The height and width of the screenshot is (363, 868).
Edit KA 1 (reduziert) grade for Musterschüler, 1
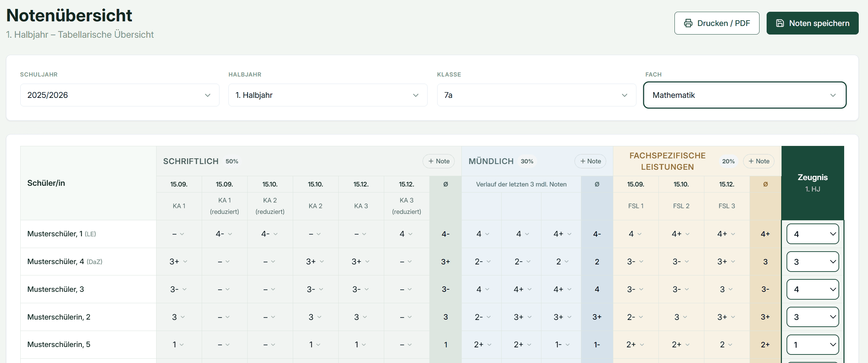click(224, 234)
